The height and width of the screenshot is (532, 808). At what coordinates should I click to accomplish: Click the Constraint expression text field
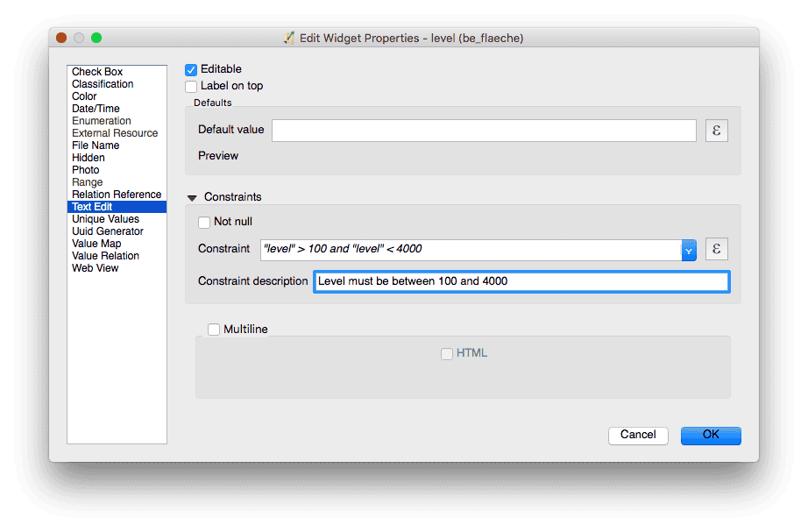coord(470,249)
